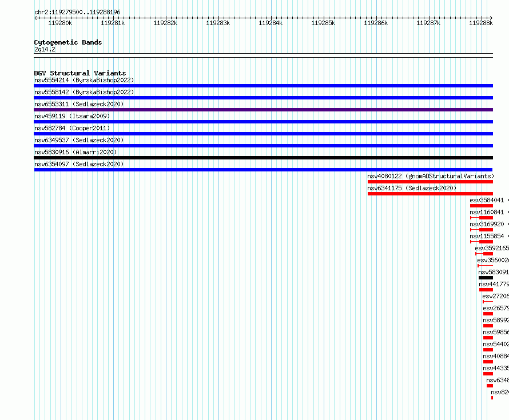
Task: Click the red glyph under nsv1160841
Action: pos(482,218)
